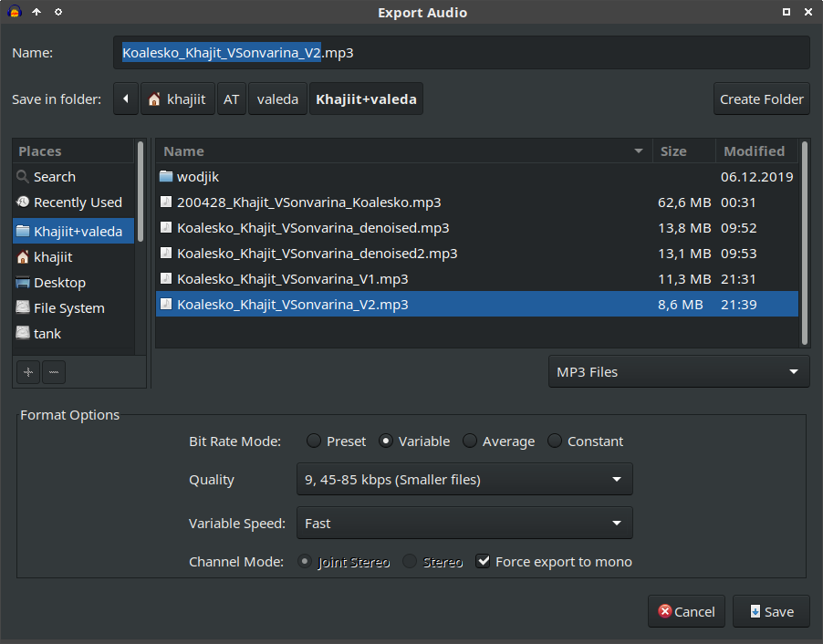The height and width of the screenshot is (644, 823).
Task: Click the back arrow in folder path bar
Action: tap(126, 99)
